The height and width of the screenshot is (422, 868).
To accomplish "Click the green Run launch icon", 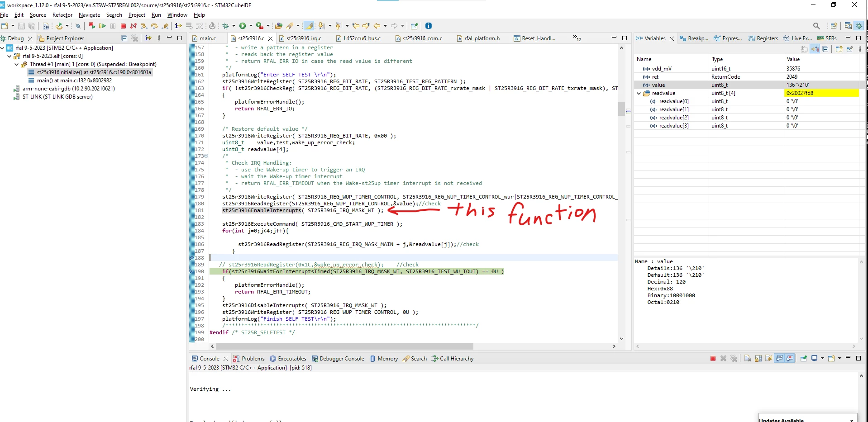I will 243,26.
